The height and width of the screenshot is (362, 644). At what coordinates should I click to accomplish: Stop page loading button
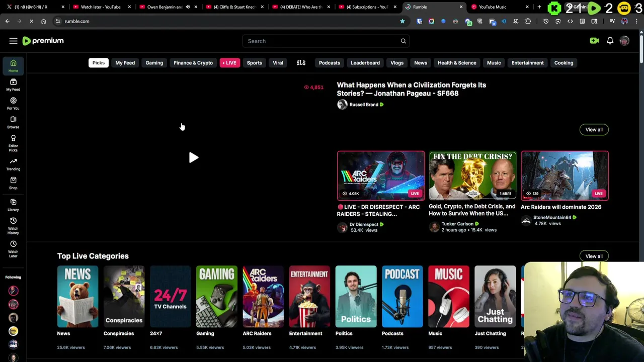click(x=31, y=21)
